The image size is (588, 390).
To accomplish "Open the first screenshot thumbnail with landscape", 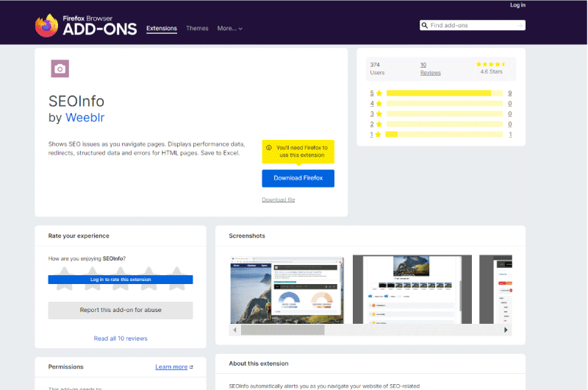I will [x=287, y=290].
